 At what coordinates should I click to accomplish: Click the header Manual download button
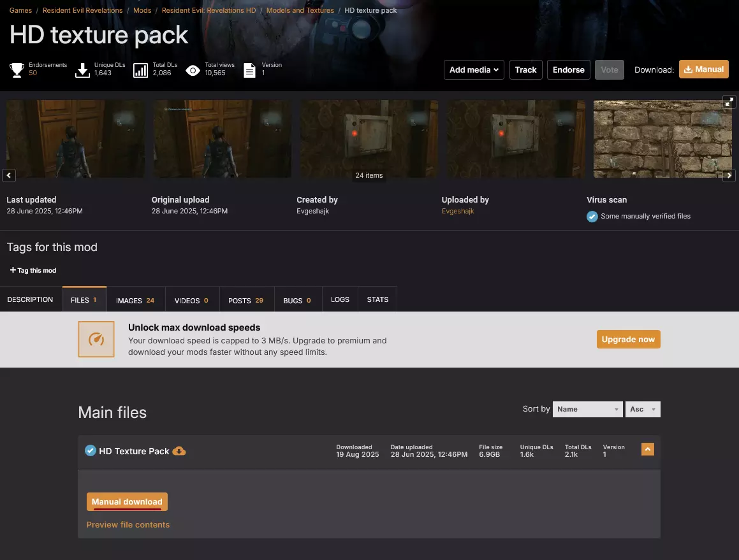click(x=704, y=69)
